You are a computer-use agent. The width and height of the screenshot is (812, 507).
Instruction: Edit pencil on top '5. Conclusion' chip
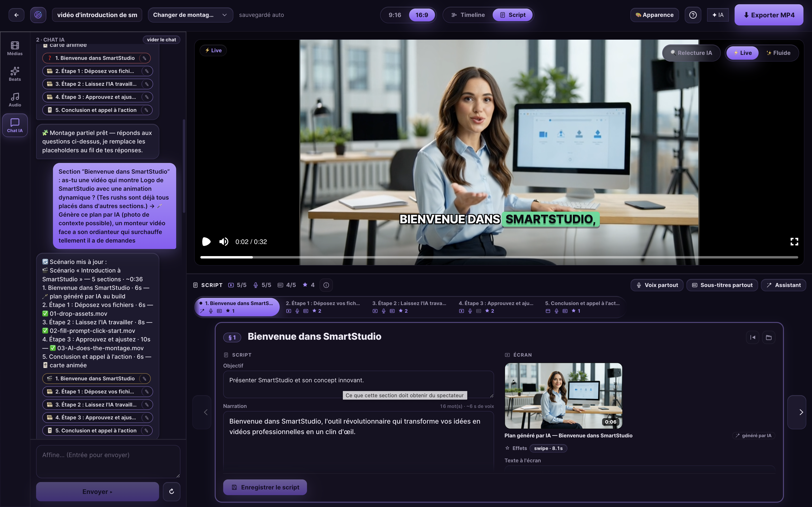pos(146,110)
